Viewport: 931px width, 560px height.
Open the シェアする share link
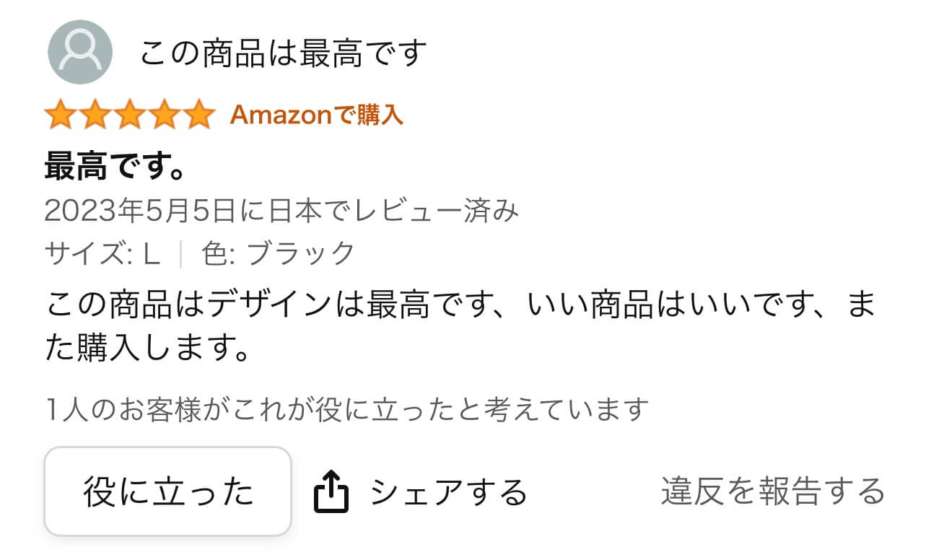pos(448,492)
